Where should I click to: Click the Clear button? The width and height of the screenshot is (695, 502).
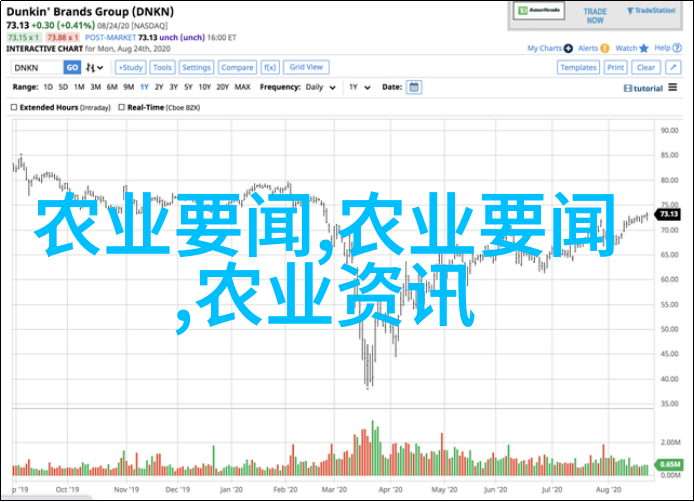point(646,67)
